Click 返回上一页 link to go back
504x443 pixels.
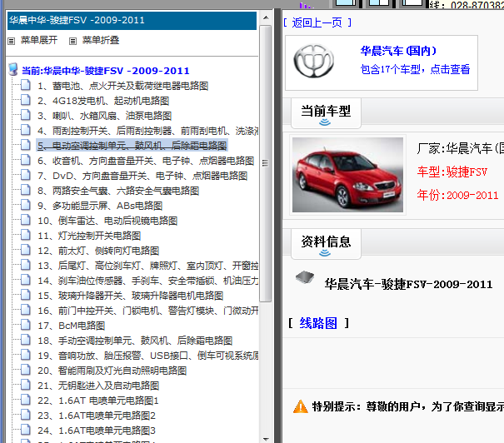tap(317, 22)
